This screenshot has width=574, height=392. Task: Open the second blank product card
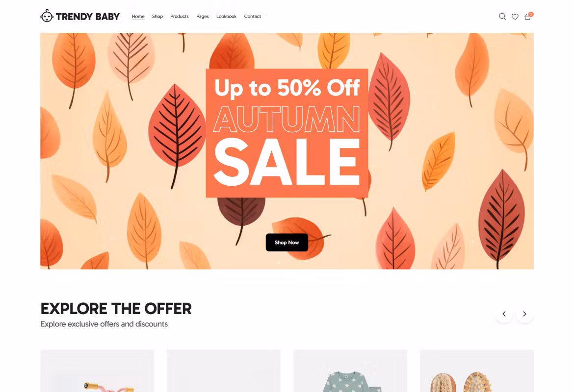point(224,371)
